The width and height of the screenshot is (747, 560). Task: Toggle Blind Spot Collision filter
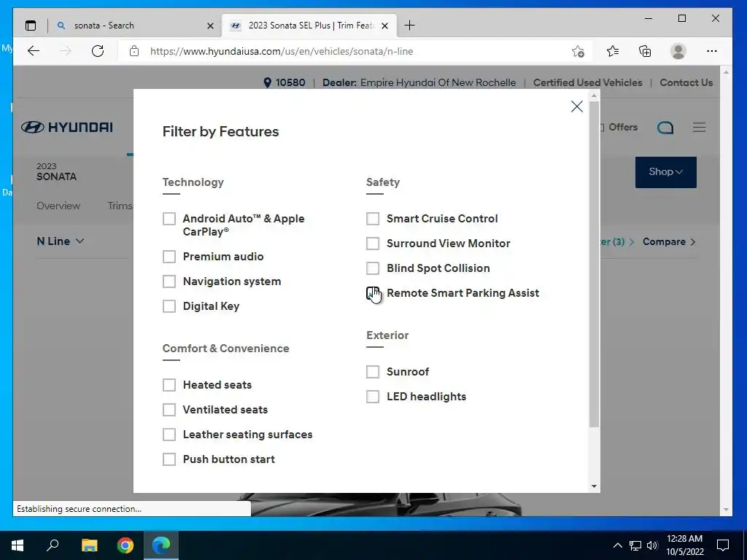tap(373, 268)
